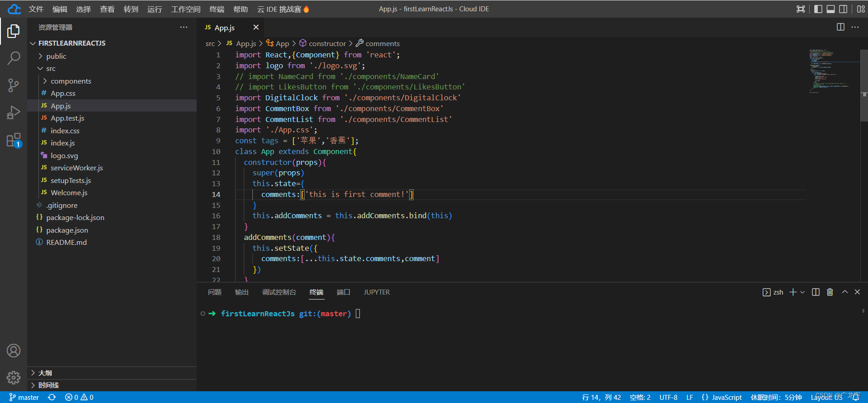Open the Run and Debug view
868x403 pixels.
click(14, 112)
